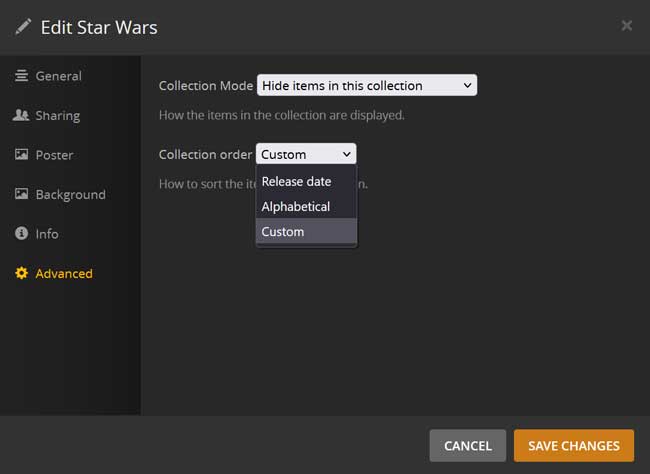Click the 'Edit Star Wars' title text
This screenshot has height=474, width=650.
pyautogui.click(x=99, y=27)
